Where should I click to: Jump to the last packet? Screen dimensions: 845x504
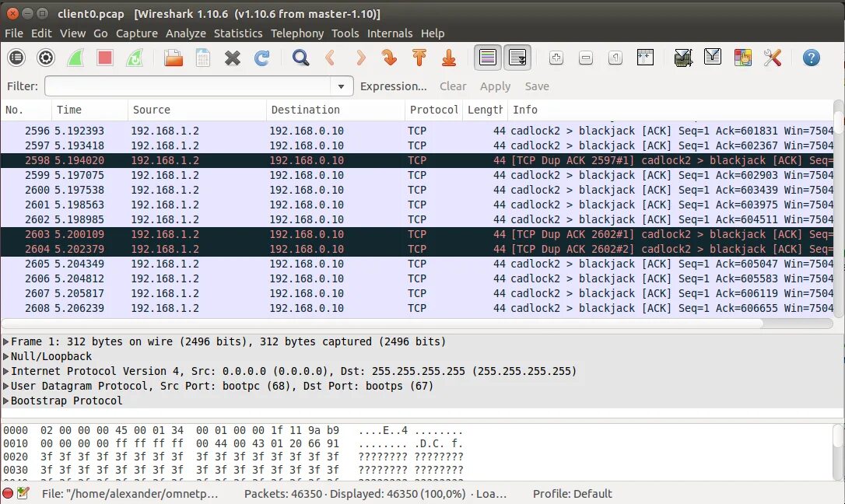tap(449, 58)
